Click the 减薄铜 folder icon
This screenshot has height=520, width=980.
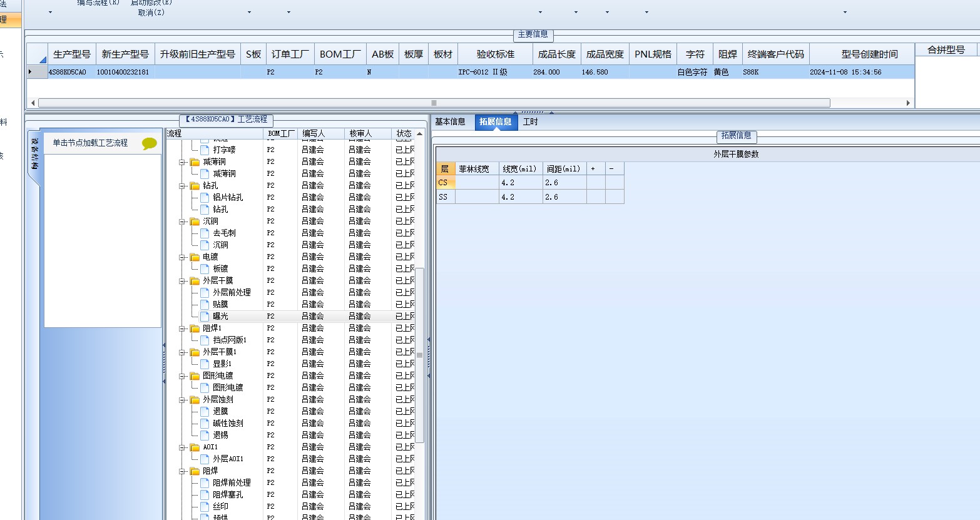coord(195,162)
